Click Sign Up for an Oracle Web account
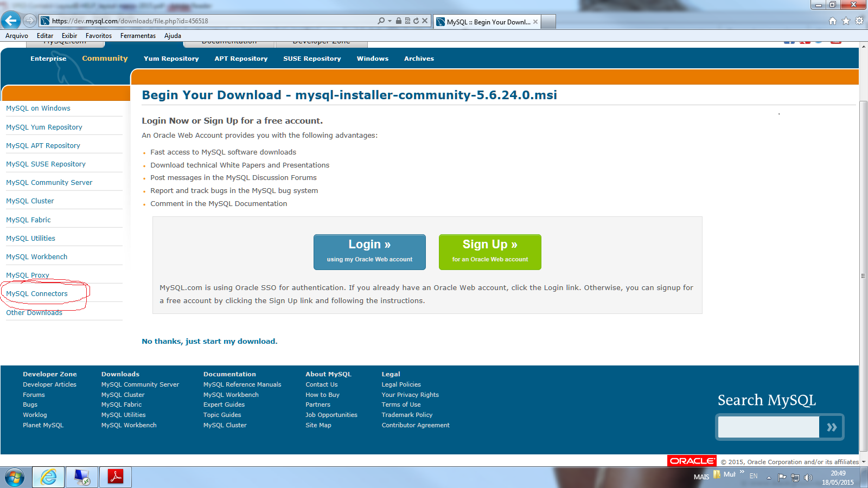 [x=490, y=252]
